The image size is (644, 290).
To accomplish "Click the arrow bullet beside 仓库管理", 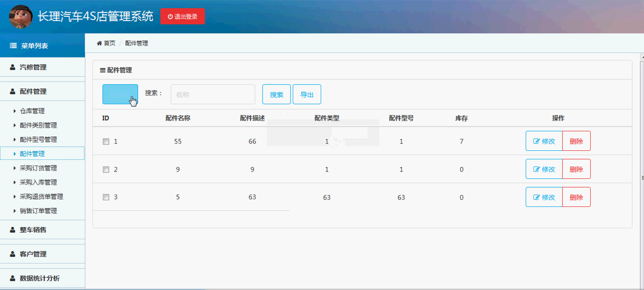I will tap(15, 111).
